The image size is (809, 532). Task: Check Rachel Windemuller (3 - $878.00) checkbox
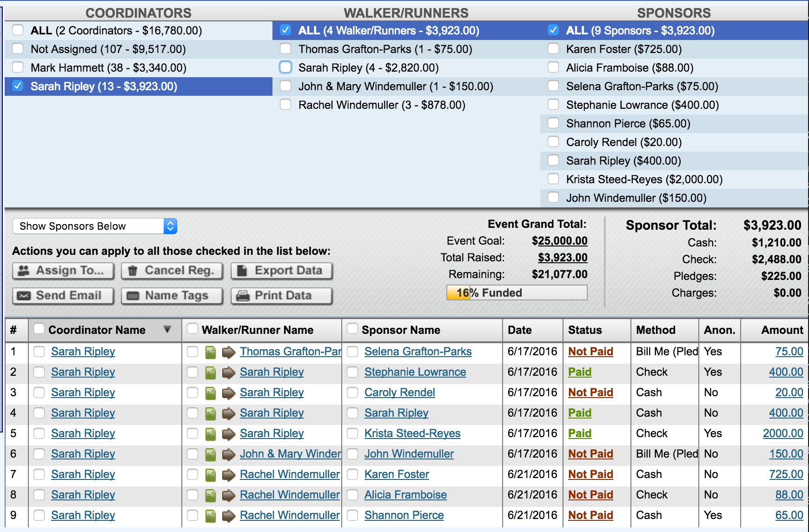pos(285,105)
